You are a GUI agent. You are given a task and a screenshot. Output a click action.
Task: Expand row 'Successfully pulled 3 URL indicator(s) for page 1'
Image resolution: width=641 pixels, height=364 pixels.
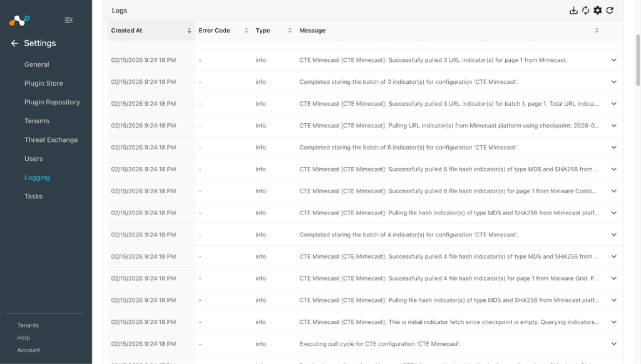pyautogui.click(x=614, y=60)
